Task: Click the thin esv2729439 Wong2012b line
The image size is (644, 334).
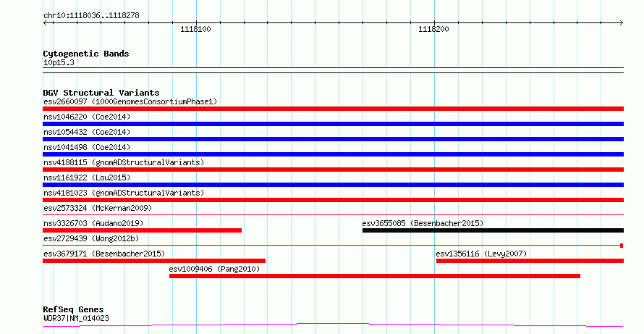Action: point(333,246)
